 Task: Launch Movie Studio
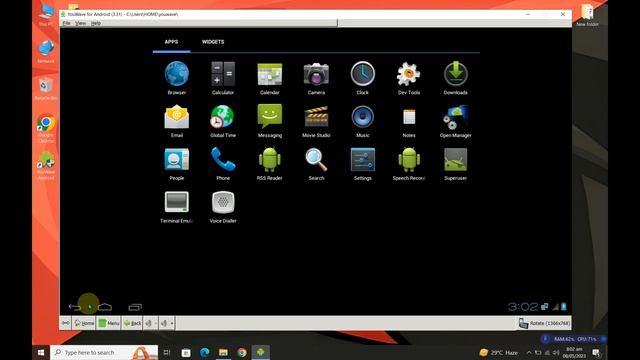pos(316,121)
